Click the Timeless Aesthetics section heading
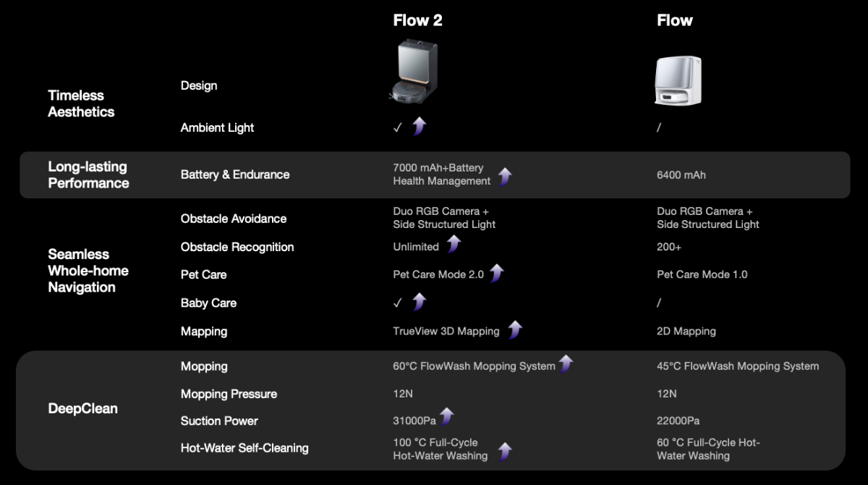This screenshot has width=868, height=485. pyautogui.click(x=81, y=104)
